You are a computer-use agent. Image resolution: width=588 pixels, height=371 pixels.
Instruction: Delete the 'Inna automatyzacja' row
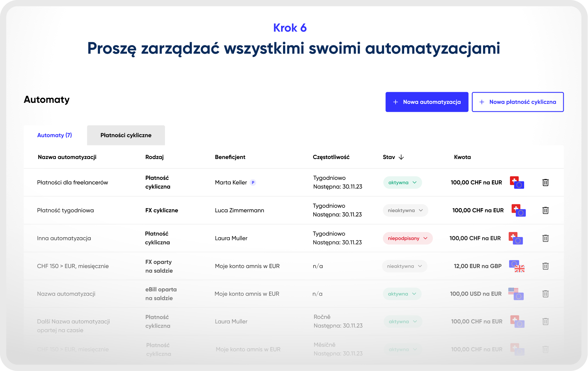(545, 238)
